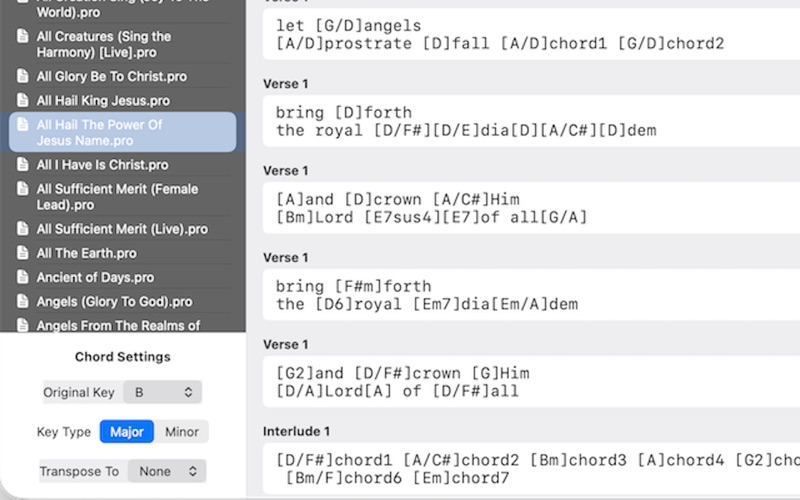The width and height of the screenshot is (800, 500).
Task: Click text box with 'let [G/D]angels' lyrics
Action: pos(531,34)
